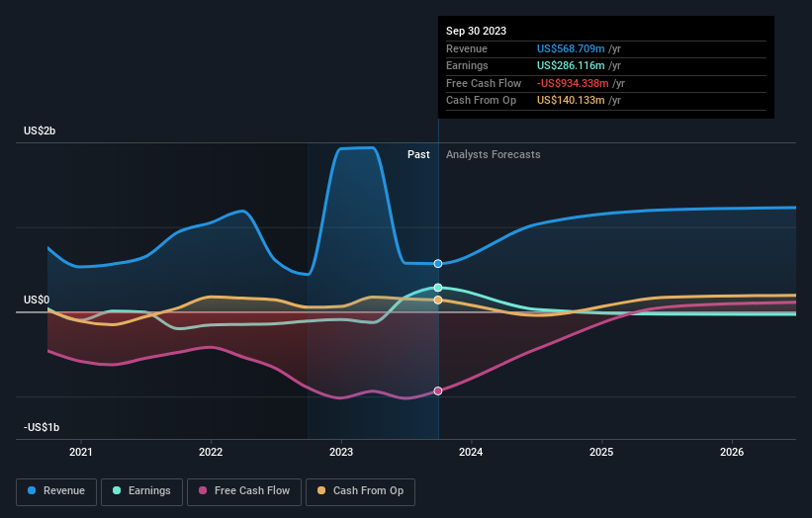Click the 2022 x-axis label

tap(211, 453)
